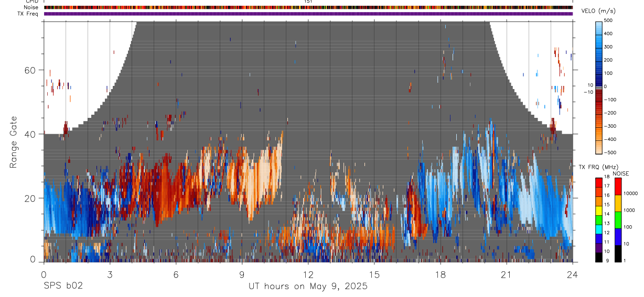Click the Range Gate y-axis label
The image size is (644, 297).
[x=13, y=142]
